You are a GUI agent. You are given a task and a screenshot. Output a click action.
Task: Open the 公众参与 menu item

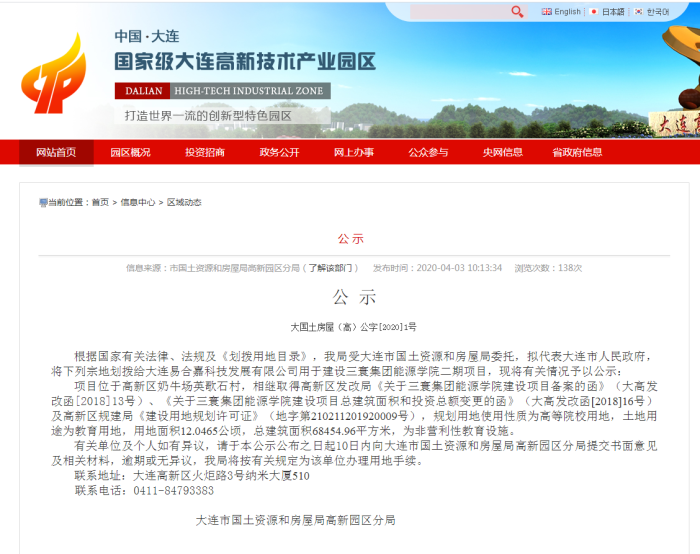429,152
